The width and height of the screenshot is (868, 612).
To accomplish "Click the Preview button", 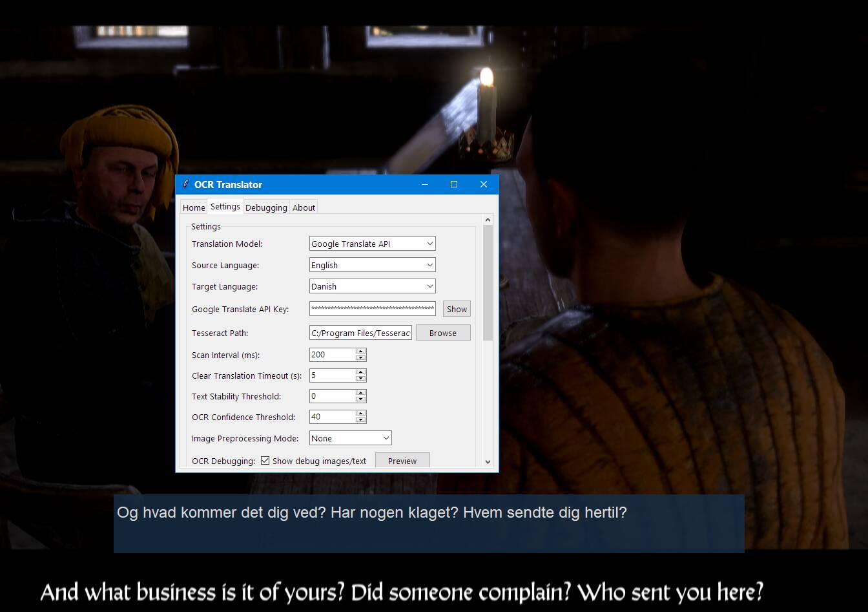I will 402,461.
